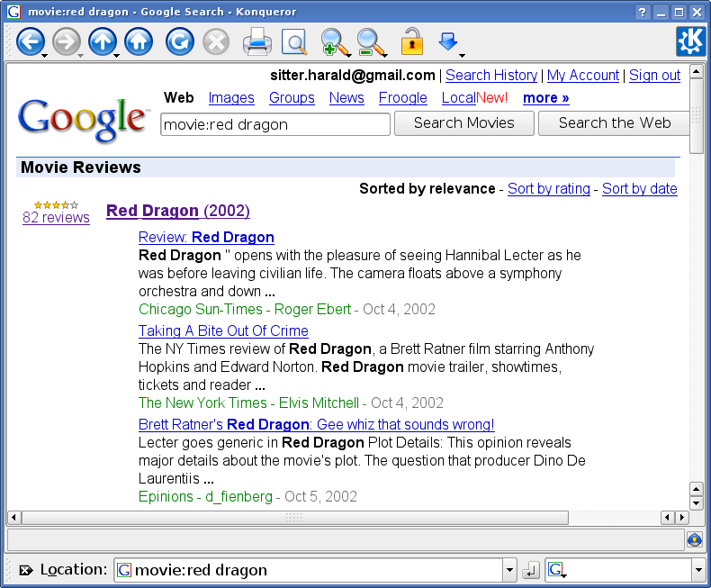Click the Epinions - d_fienberg text

[205, 497]
